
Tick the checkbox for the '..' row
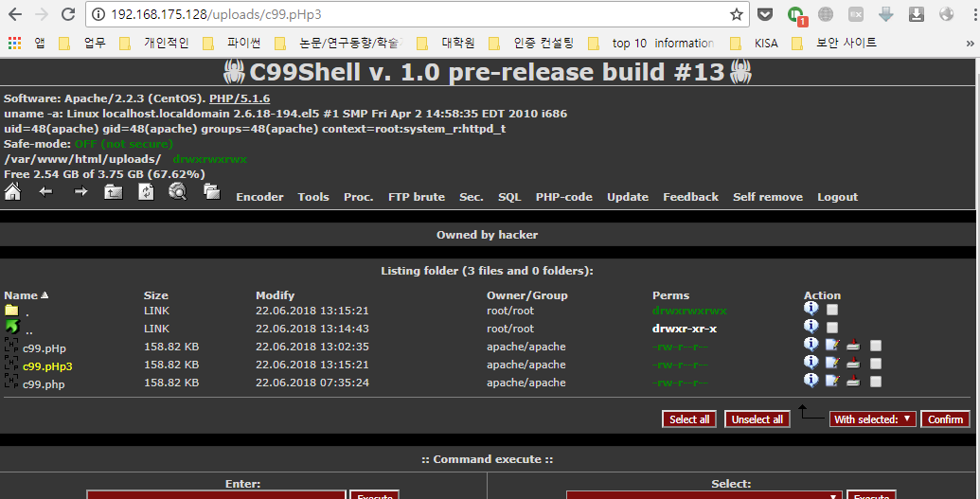832,328
